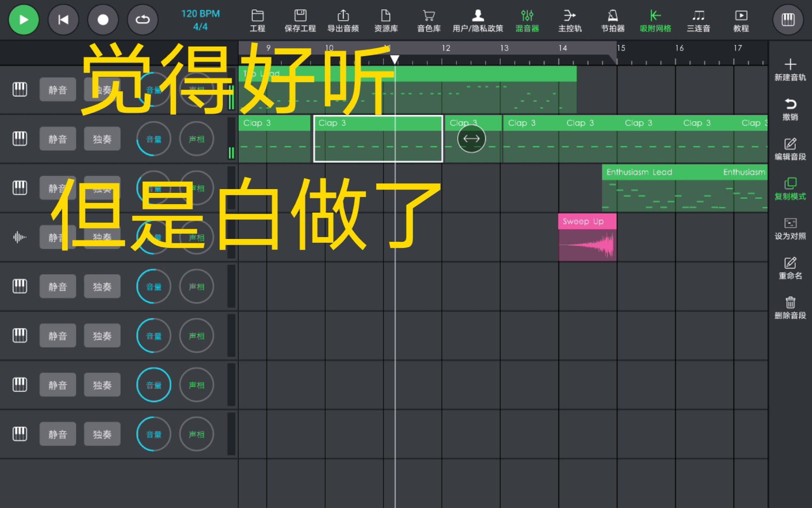Toggle loop playback button

(x=143, y=20)
